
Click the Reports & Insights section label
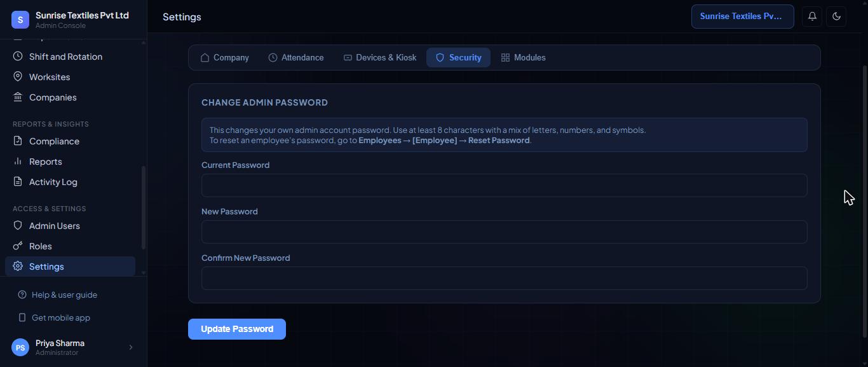tap(51, 124)
